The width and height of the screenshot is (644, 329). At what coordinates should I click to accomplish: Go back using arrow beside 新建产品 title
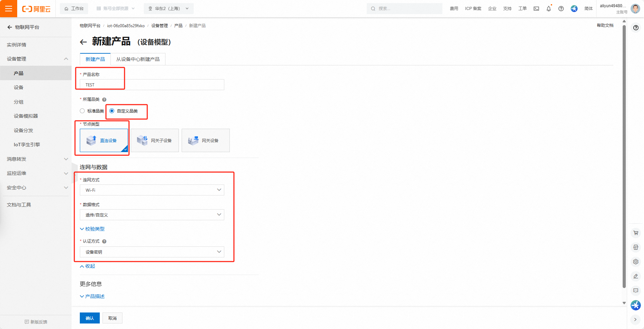click(83, 42)
